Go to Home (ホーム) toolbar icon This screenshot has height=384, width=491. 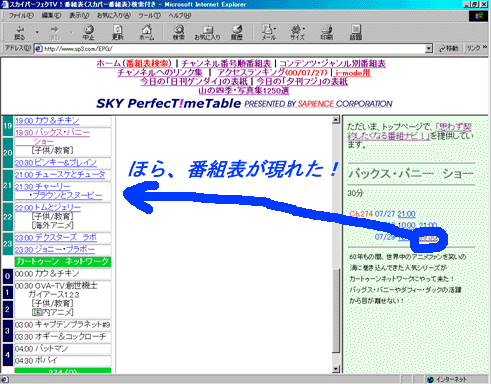[x=147, y=32]
